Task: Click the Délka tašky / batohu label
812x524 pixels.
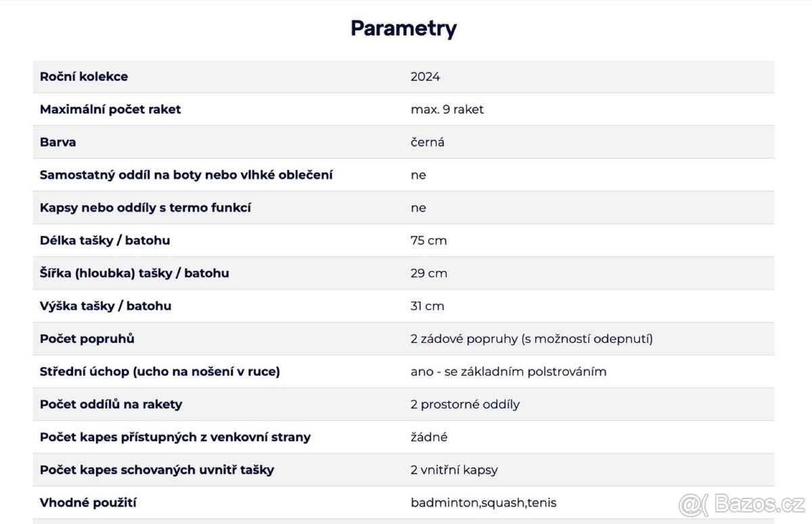Action: [x=105, y=241]
